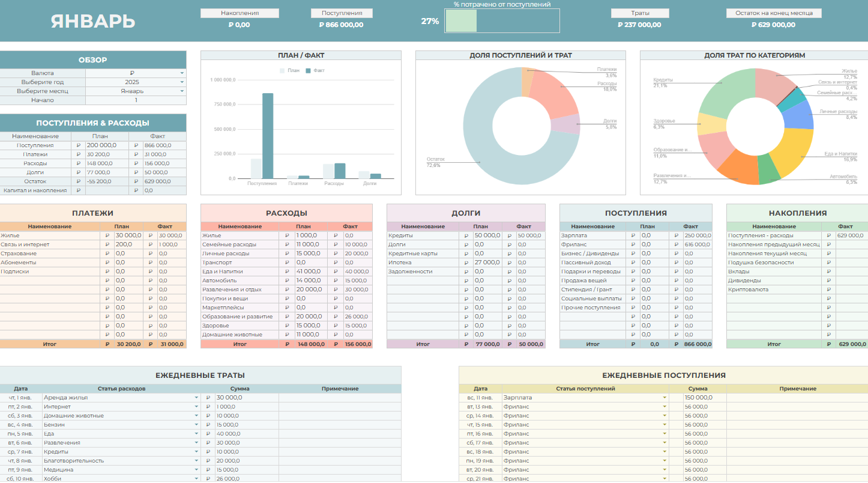Click the Накопления label in header

tap(240, 13)
